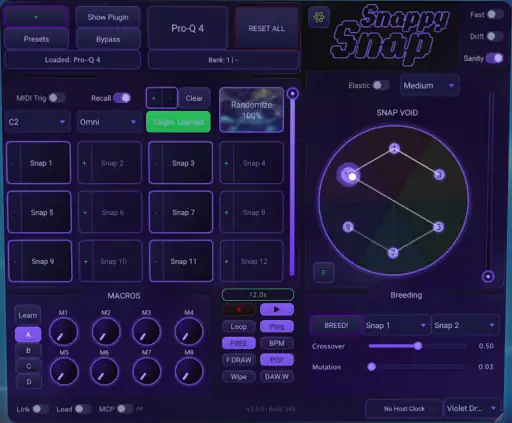Click the plus stepper left of Clear
Screen dimensions: 512x423
coord(154,98)
